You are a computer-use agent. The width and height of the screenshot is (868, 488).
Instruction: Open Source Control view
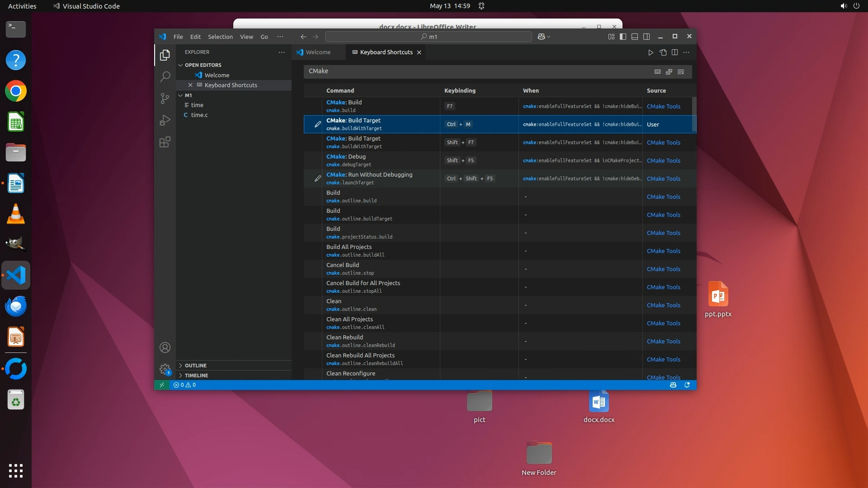point(165,99)
